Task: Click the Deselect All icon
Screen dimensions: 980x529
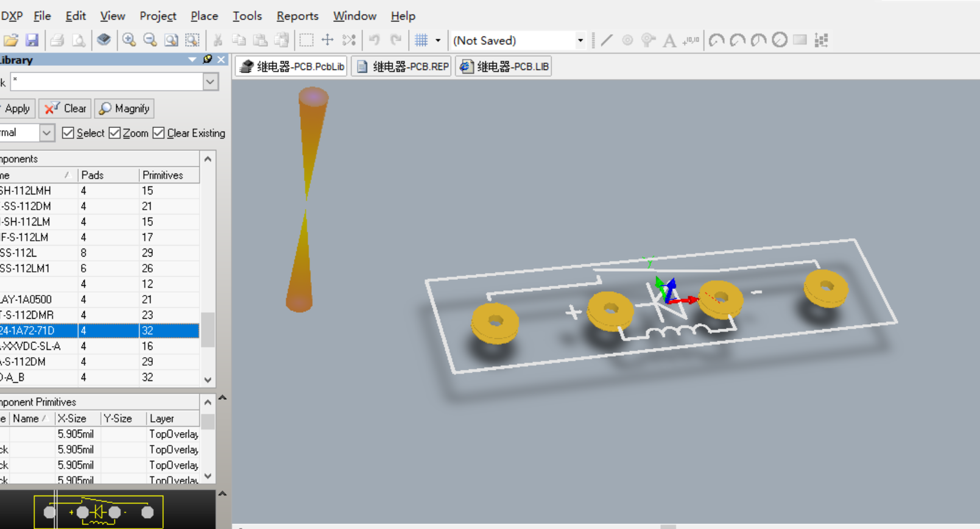Action: 349,40
